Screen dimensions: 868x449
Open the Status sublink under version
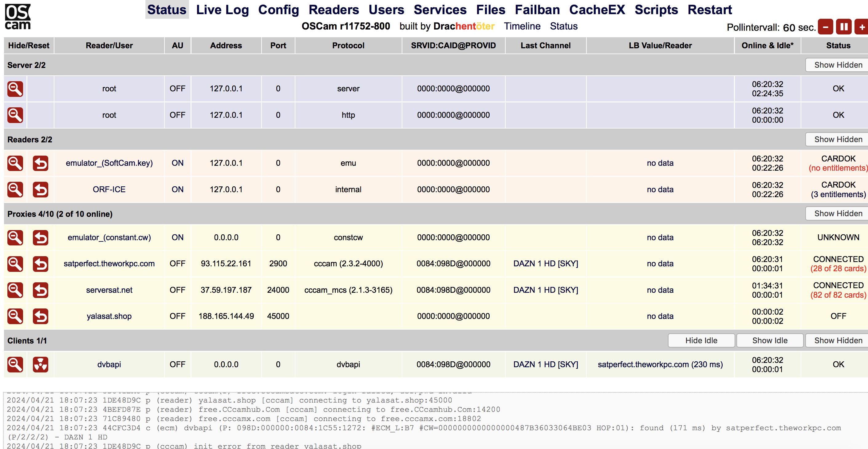[x=563, y=26]
